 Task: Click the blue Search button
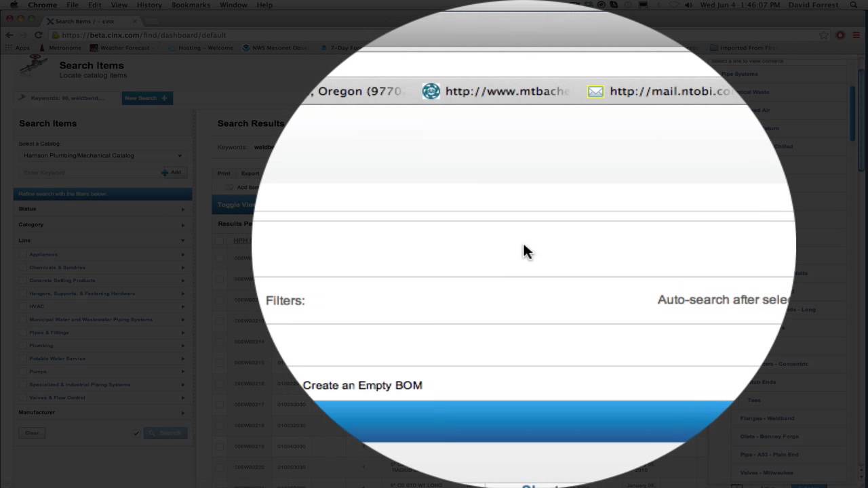165,432
